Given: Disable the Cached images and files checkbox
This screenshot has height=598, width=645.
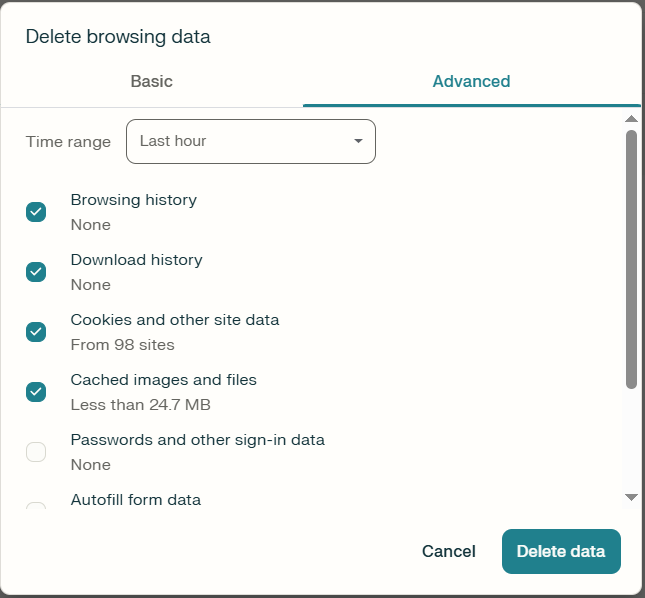Looking at the screenshot, I should [36, 392].
